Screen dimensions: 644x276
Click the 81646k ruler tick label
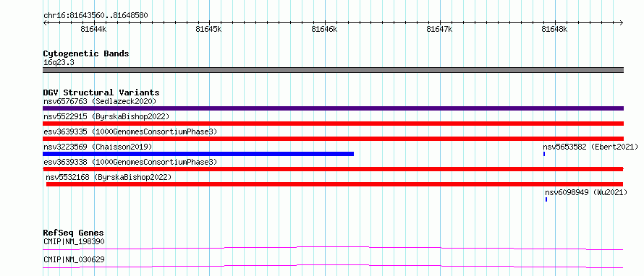(x=324, y=29)
